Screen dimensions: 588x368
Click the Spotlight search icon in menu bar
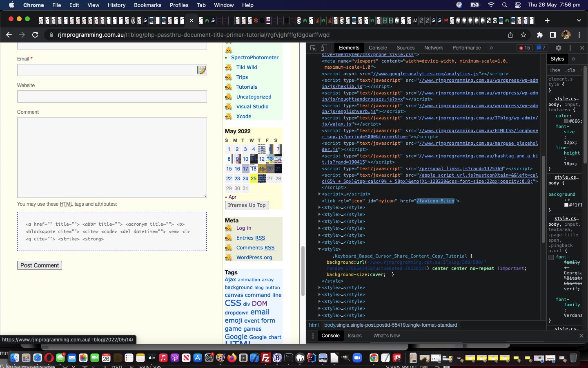click(505, 5)
